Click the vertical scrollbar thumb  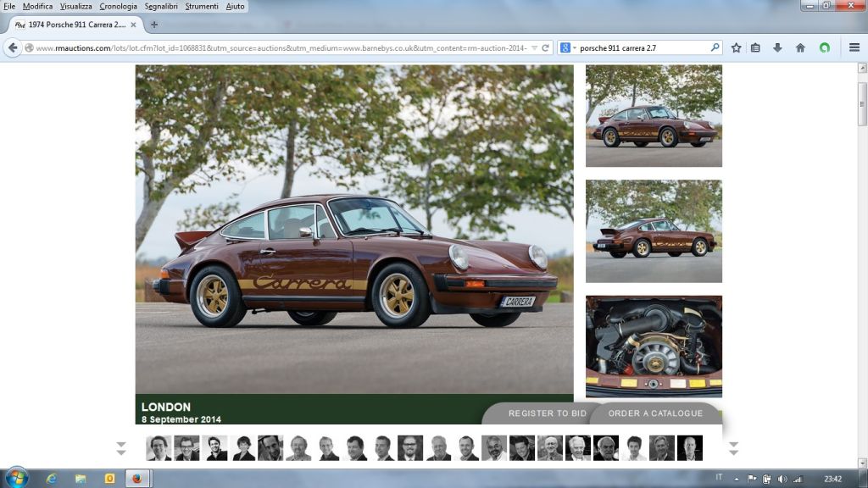click(x=862, y=103)
